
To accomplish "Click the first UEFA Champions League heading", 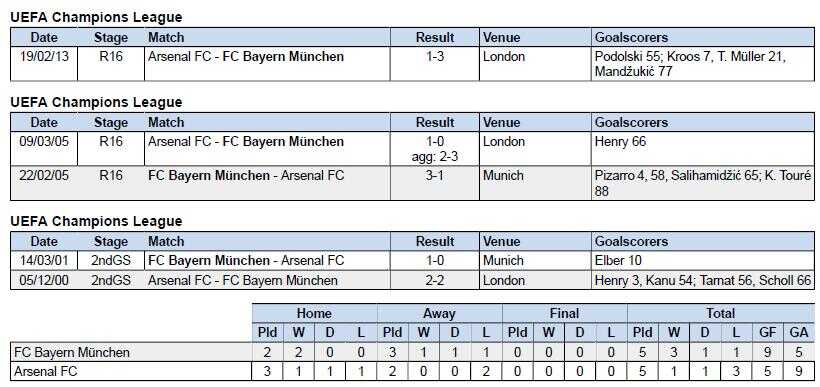I will coord(96,17).
